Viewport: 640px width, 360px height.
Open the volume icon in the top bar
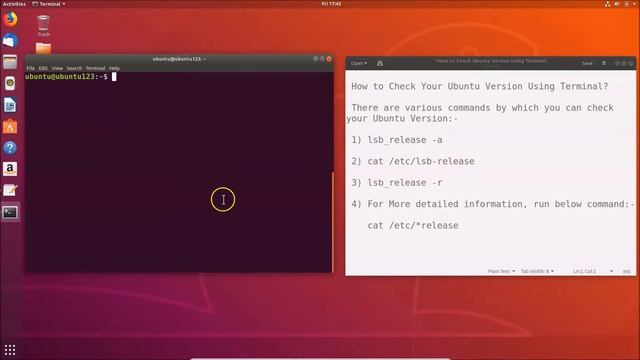point(617,4)
